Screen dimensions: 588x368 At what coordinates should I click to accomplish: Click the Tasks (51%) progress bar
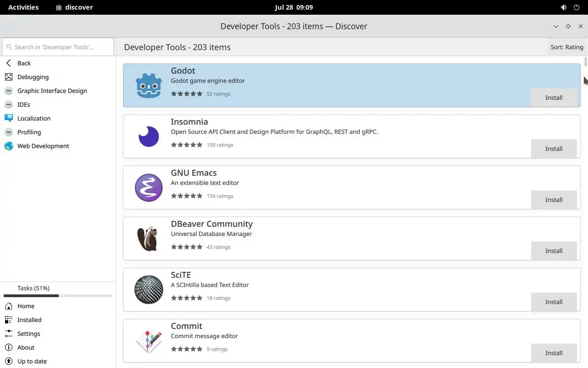(x=58, y=295)
